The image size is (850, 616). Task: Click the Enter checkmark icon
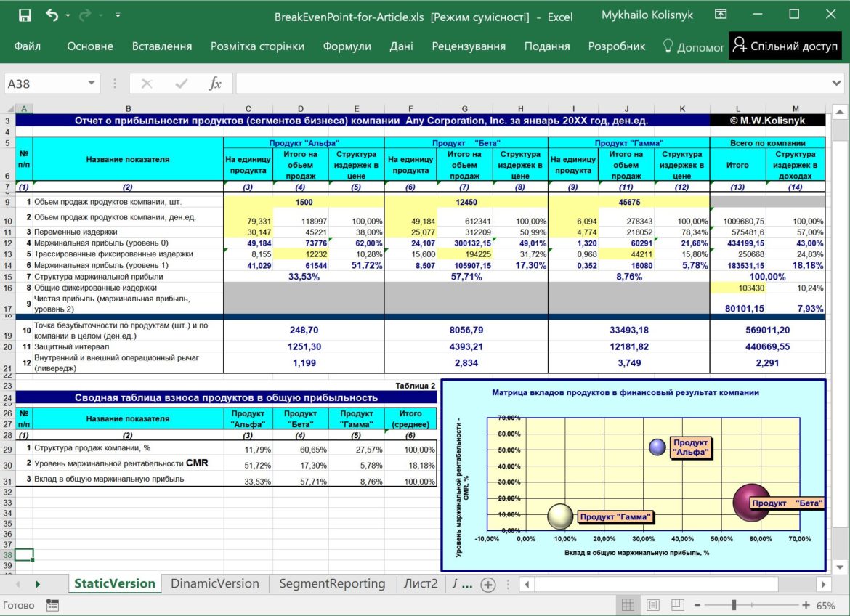[x=181, y=84]
